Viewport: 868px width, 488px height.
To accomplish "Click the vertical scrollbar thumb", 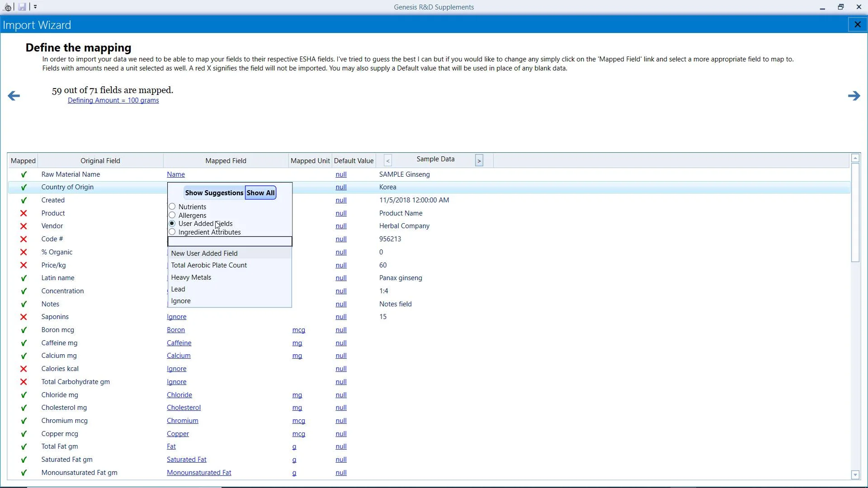I will pyautogui.click(x=855, y=212).
